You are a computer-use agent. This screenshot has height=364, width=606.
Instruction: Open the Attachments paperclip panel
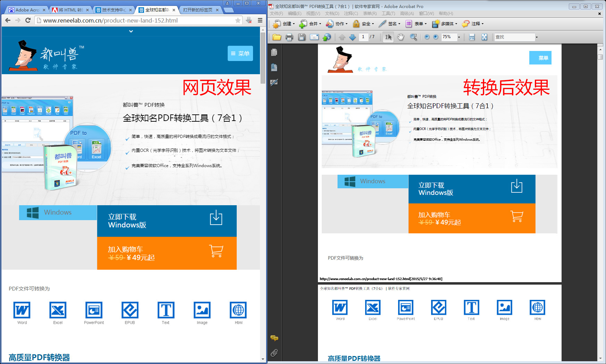pos(274,353)
